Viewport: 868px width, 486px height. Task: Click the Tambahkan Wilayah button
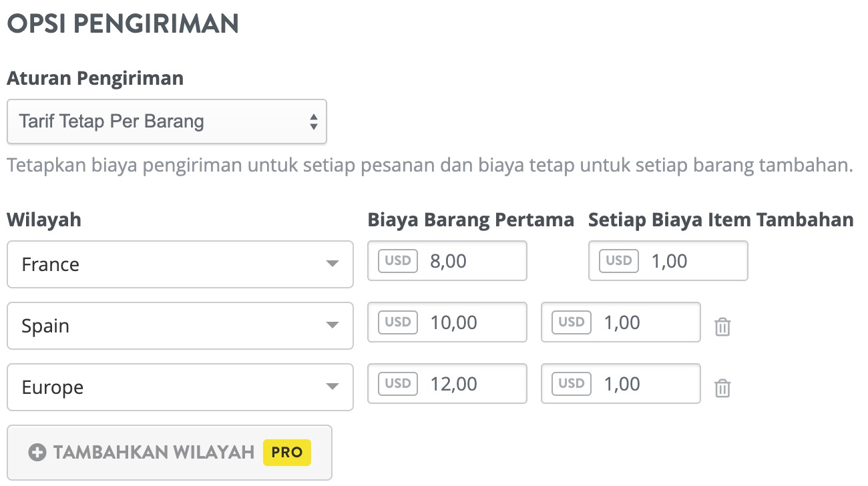170,453
